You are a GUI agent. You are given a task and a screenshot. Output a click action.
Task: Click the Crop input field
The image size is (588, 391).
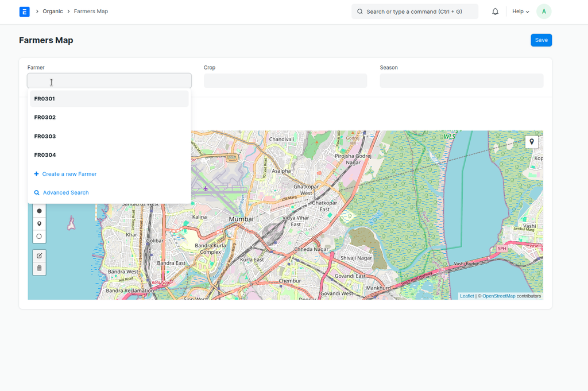click(x=285, y=81)
